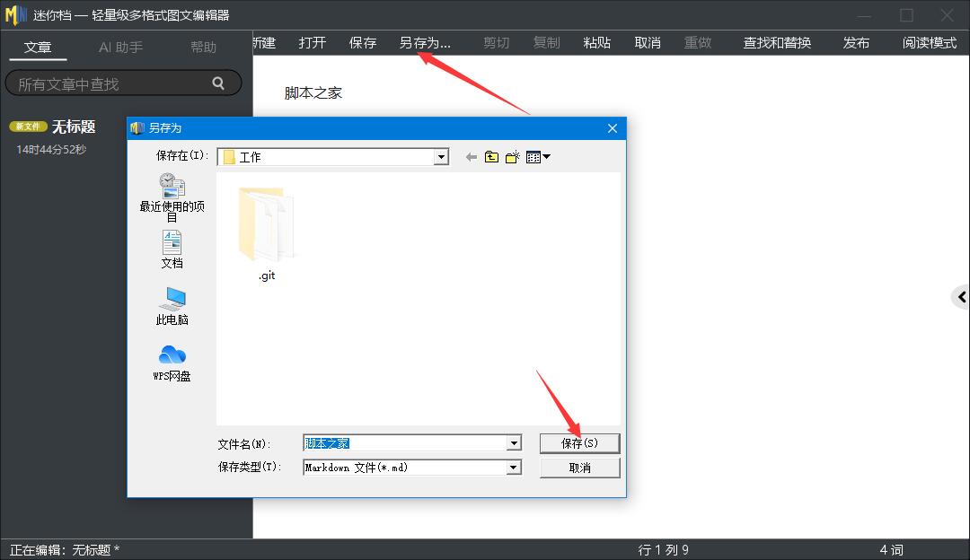Screen dimensions: 970x560
Task: Enable 阅读模式 in the toolbar
Action: [929, 42]
